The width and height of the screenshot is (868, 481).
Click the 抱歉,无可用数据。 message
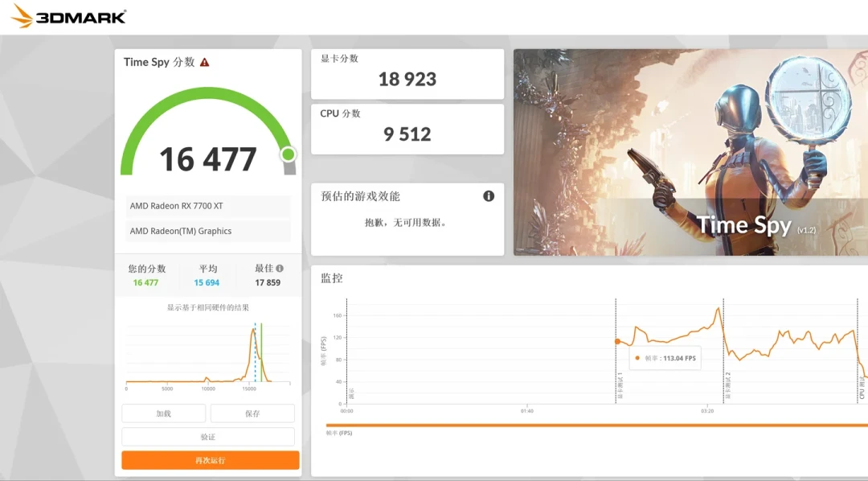point(406,223)
